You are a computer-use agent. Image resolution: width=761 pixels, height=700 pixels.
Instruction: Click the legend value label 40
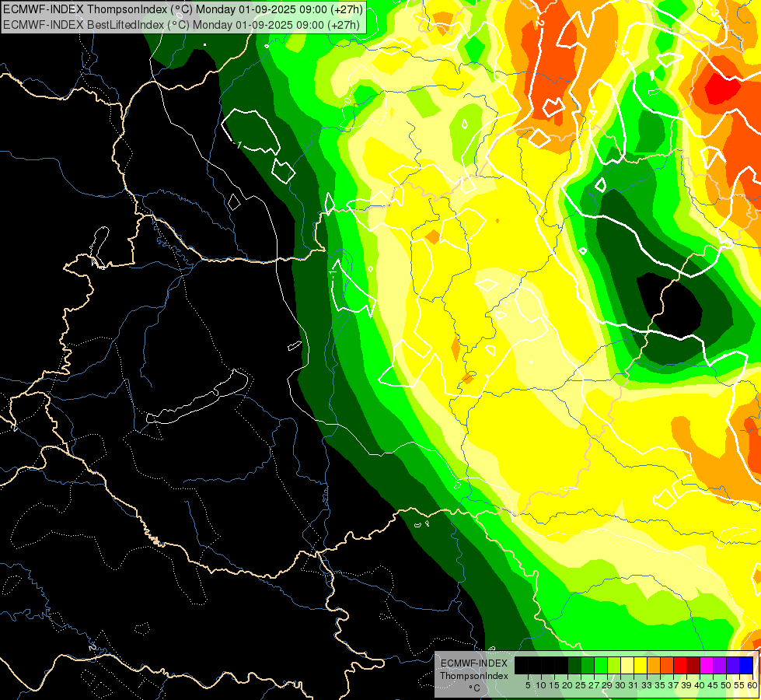click(698, 685)
